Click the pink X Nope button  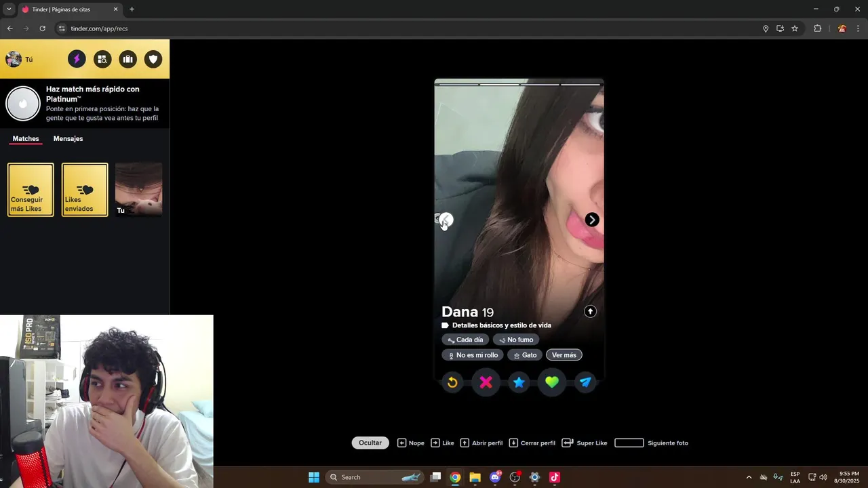click(486, 382)
